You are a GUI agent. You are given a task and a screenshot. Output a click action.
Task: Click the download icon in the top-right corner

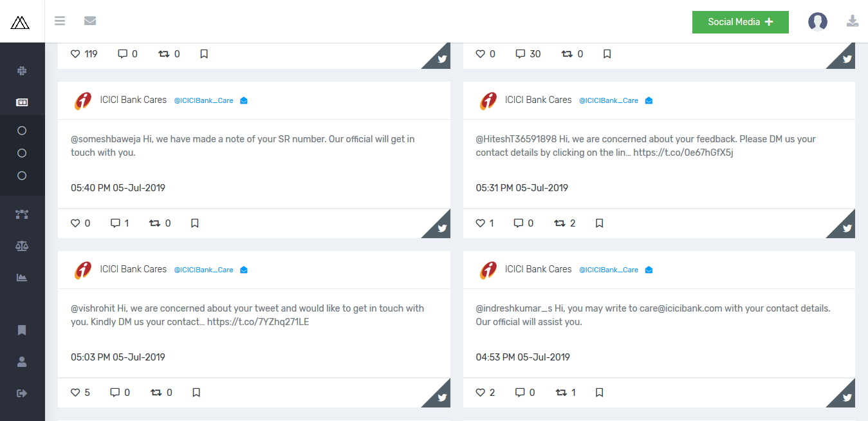click(853, 21)
